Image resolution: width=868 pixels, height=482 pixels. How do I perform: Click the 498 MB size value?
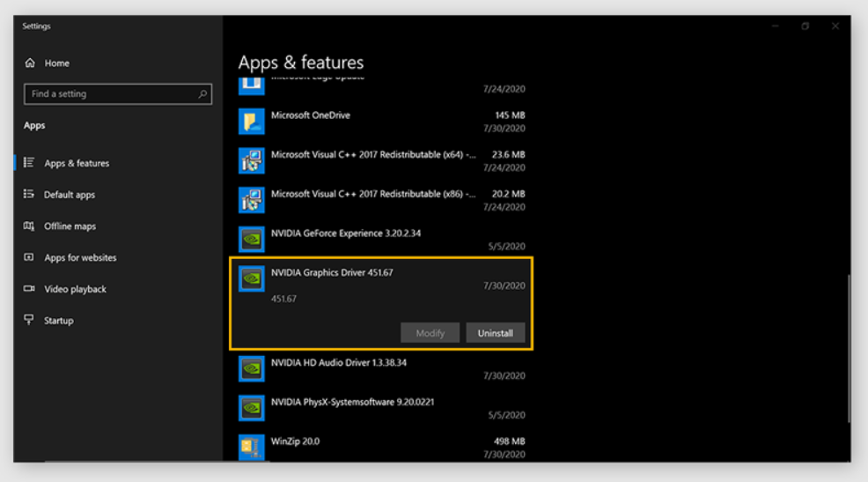[x=510, y=441]
